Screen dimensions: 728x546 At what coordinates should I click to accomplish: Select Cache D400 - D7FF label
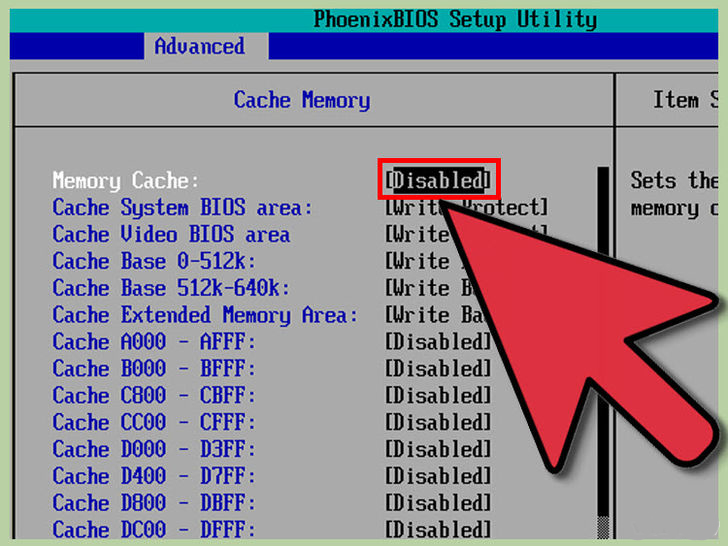pos(154,476)
